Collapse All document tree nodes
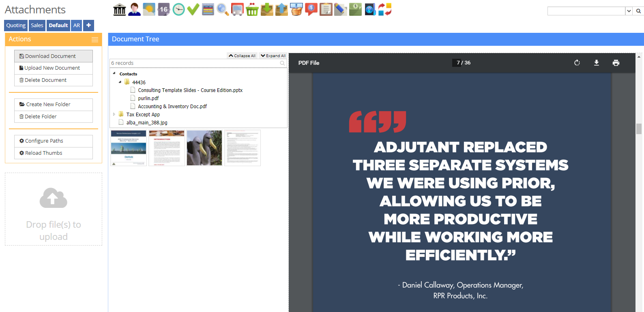The height and width of the screenshot is (312, 644). tap(242, 56)
